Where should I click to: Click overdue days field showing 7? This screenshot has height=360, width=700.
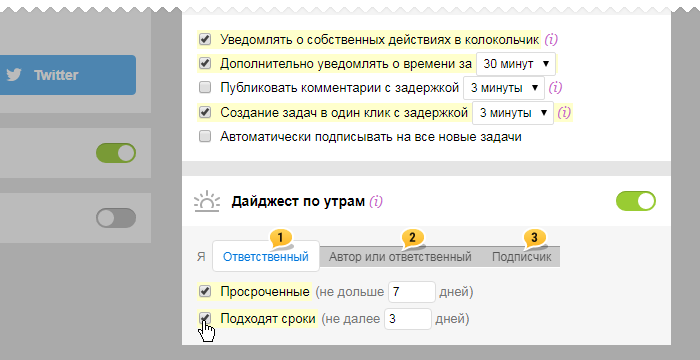coord(412,292)
